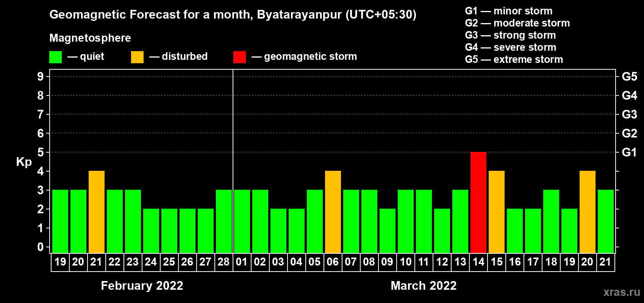
Task: Click the '— quiet' legend text
Action: coord(86,56)
